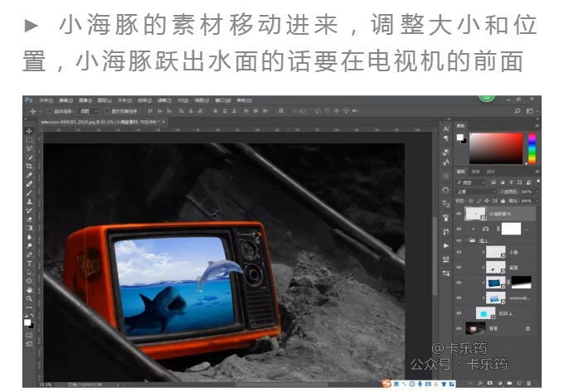
Task: Select the Gradient tool
Action: click(x=30, y=228)
